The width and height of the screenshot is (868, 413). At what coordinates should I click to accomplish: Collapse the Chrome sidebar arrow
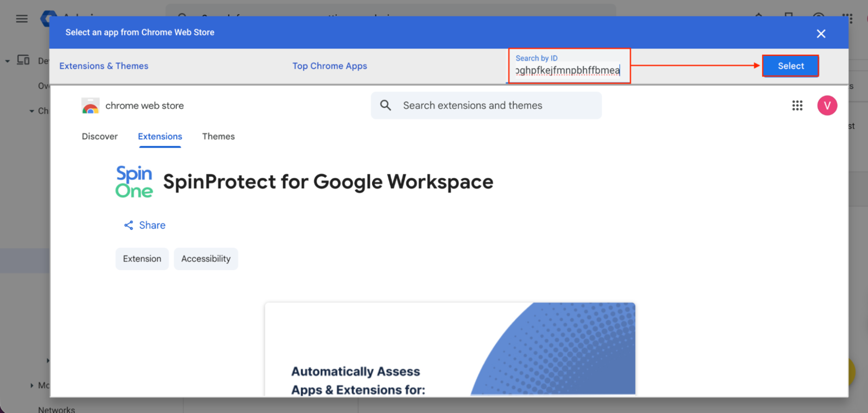[31, 111]
